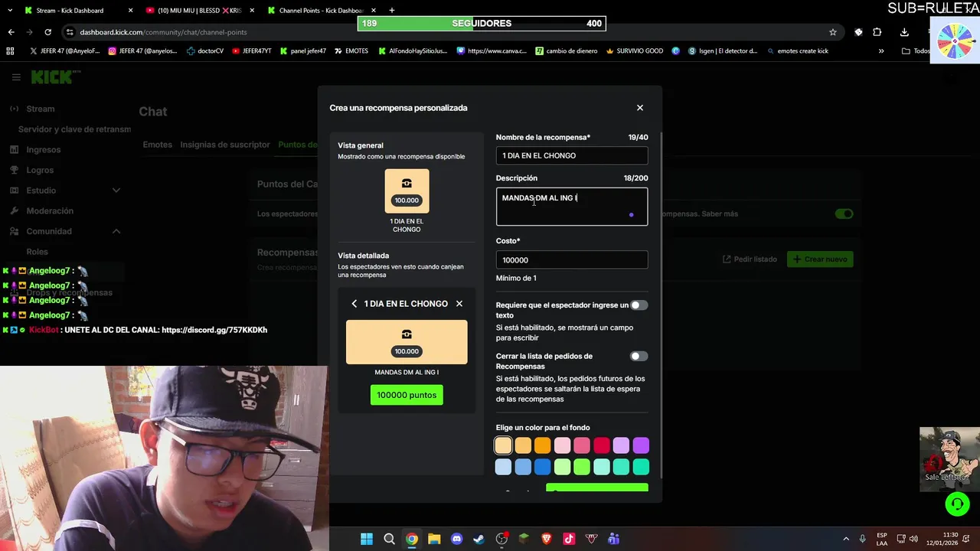980x551 pixels.
Task: Open the Insignias de suscriptor tab
Action: click(x=225, y=145)
